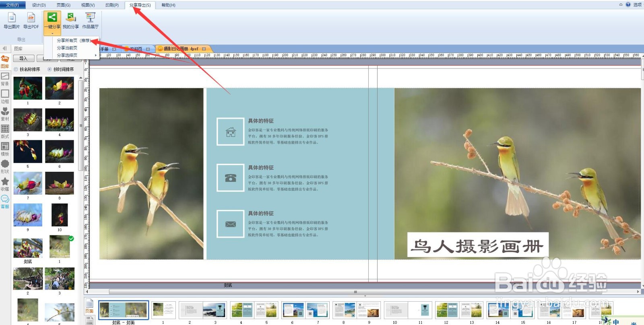Click the telephone icon box on the page
644x325 pixels.
pyautogui.click(x=231, y=178)
